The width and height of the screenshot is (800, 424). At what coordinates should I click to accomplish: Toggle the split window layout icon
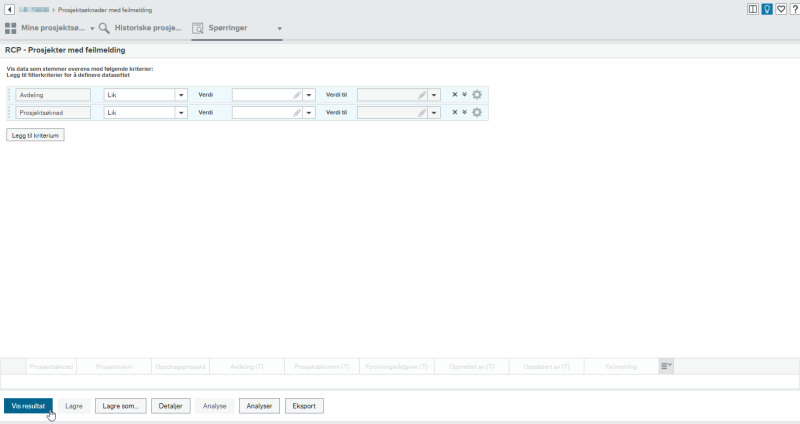point(753,9)
